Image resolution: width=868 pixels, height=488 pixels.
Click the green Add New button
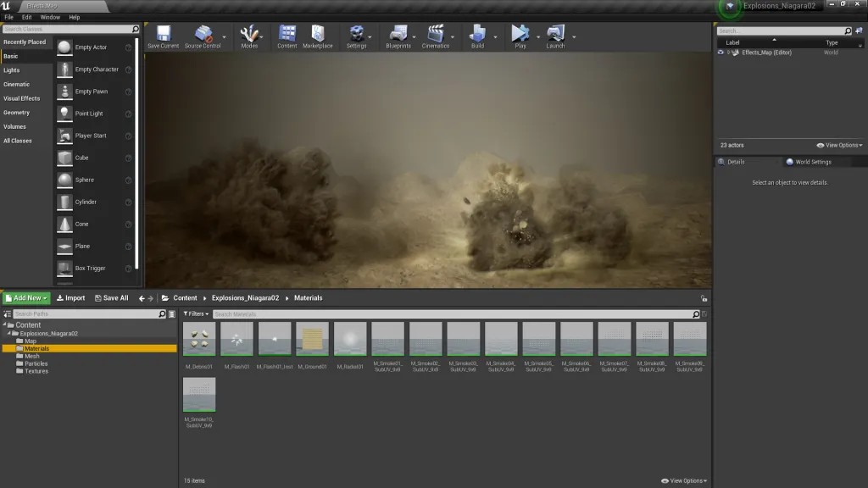click(x=26, y=298)
